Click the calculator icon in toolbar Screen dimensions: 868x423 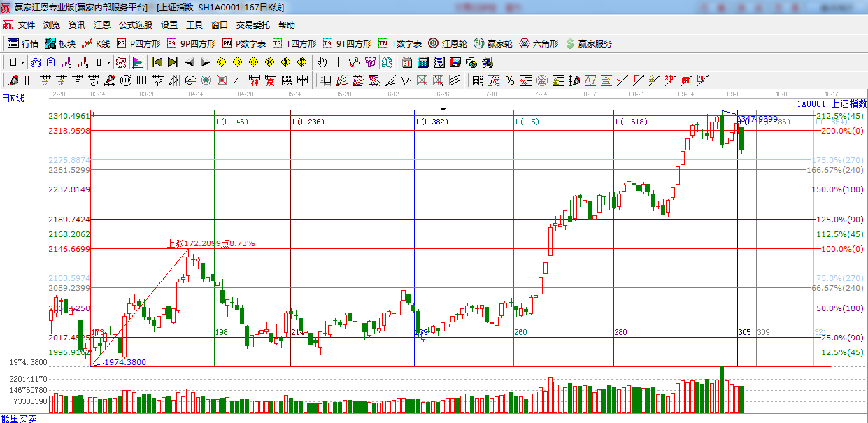pos(422,62)
